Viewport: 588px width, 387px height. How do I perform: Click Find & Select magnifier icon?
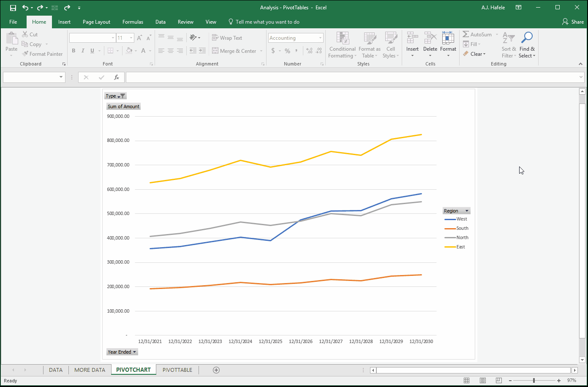[527, 38]
